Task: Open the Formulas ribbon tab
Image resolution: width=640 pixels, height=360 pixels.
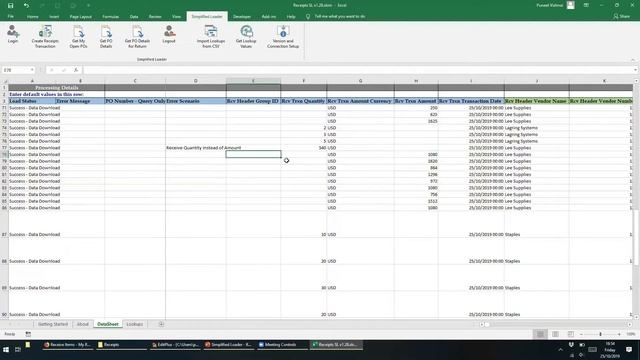Action: (x=111, y=16)
